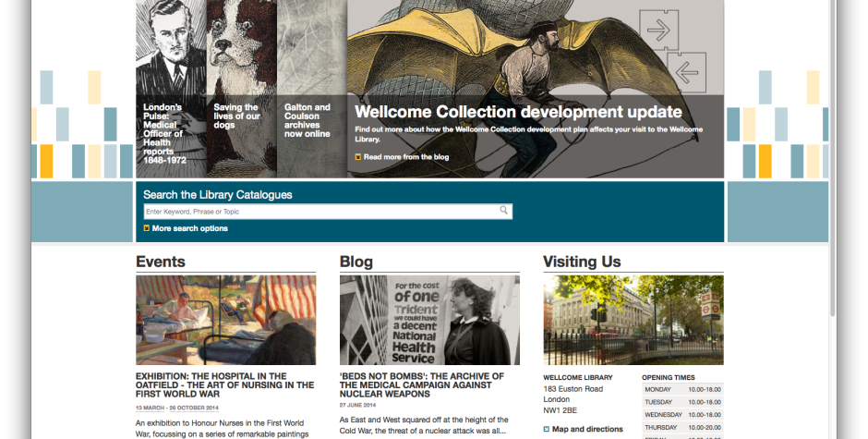
Task: Open the Read more from the blog link
Action: tap(406, 157)
